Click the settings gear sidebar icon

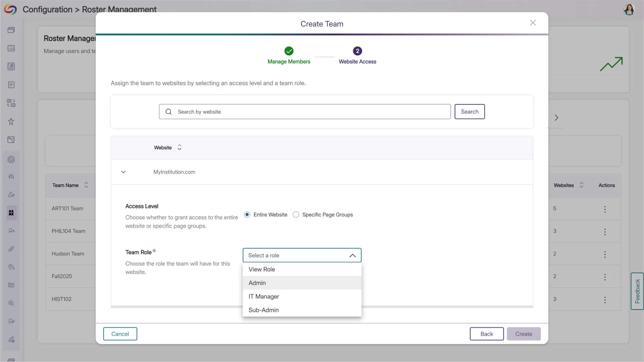pos(11,160)
